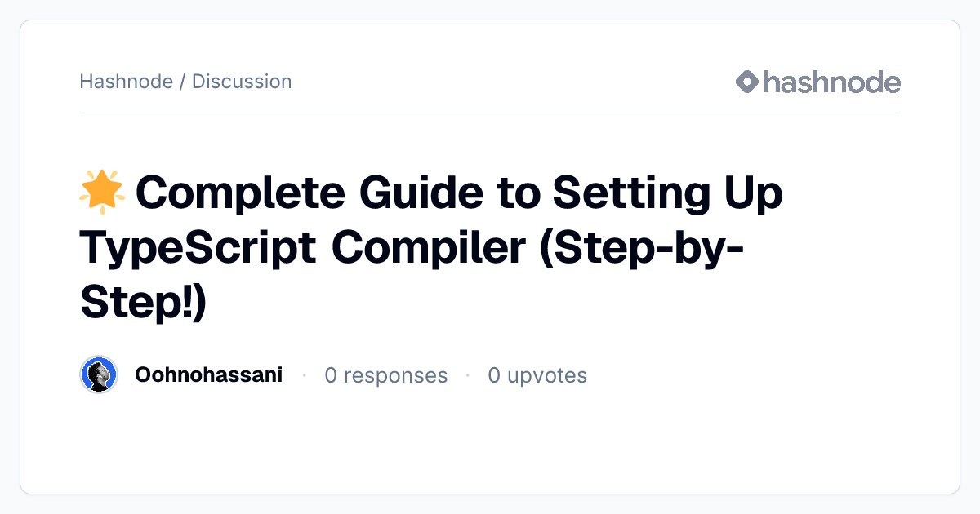Click the glowing star emoji in title
Screen dimensions: 980x514
click(102, 193)
